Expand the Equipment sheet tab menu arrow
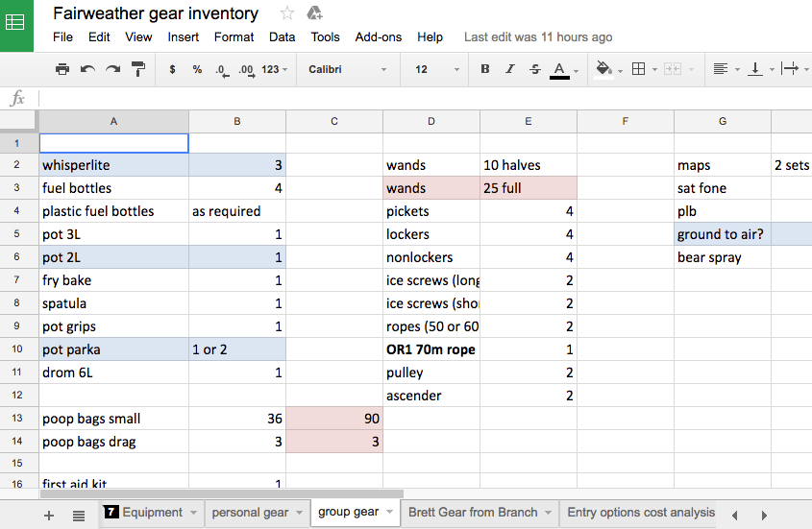 click(x=194, y=513)
